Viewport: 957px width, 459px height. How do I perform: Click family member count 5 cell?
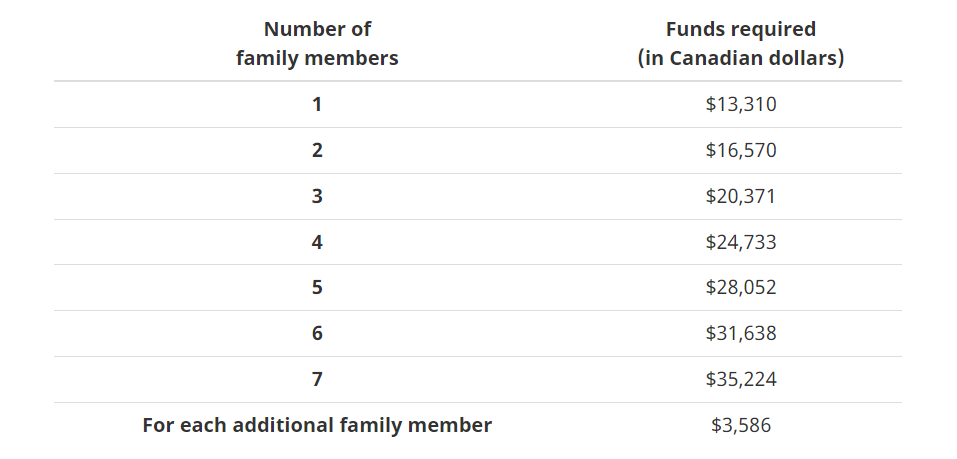click(317, 287)
